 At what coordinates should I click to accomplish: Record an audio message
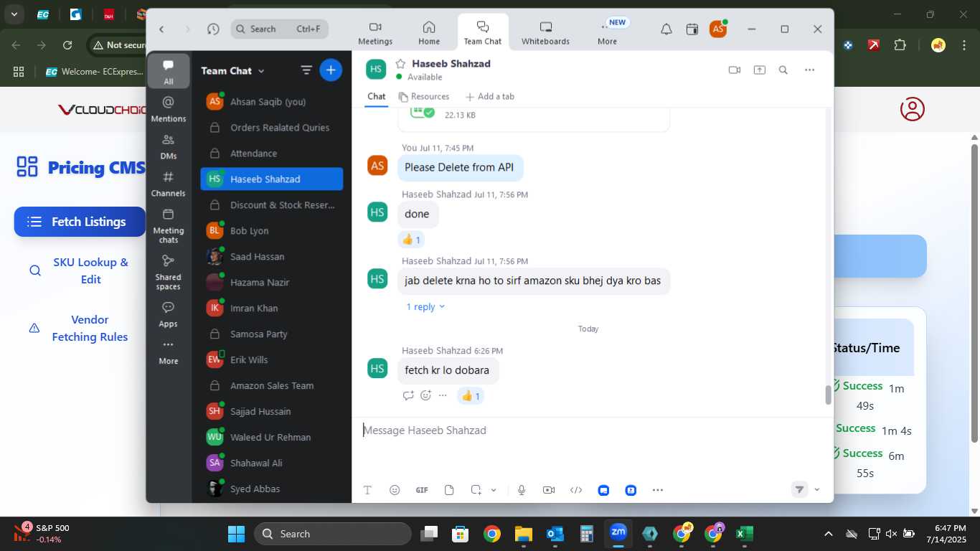pos(522,490)
